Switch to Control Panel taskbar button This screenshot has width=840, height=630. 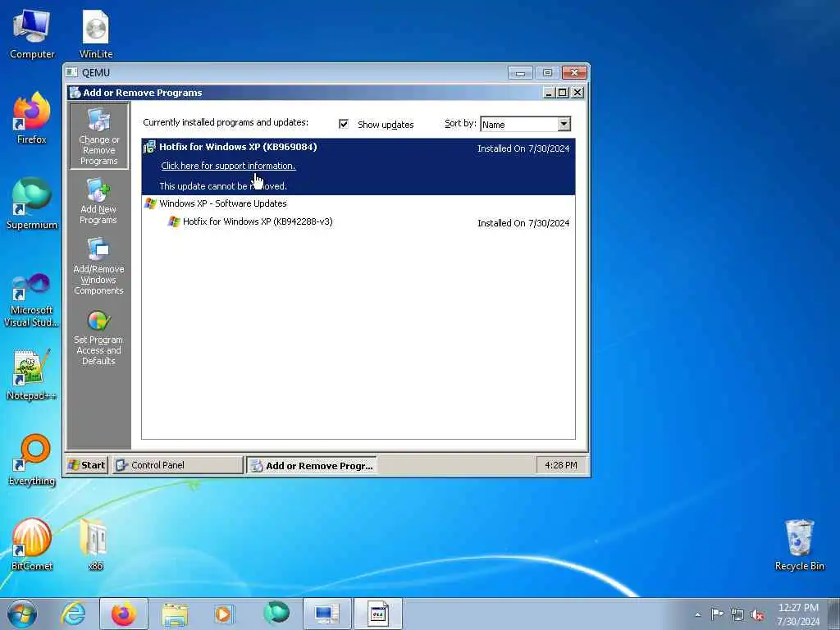point(177,465)
